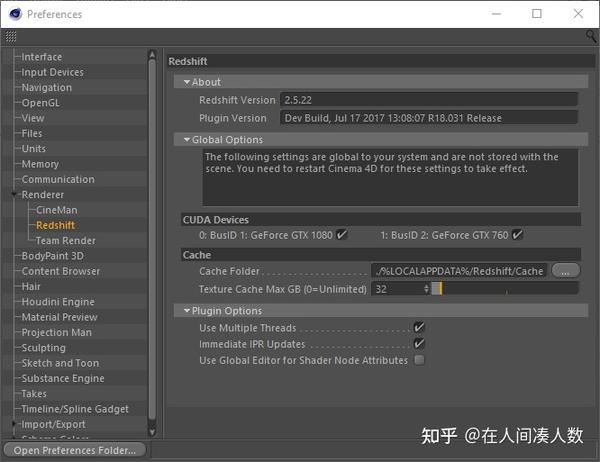Select Sketch and Toon preferences
This screenshot has height=462, width=600.
pos(60,363)
